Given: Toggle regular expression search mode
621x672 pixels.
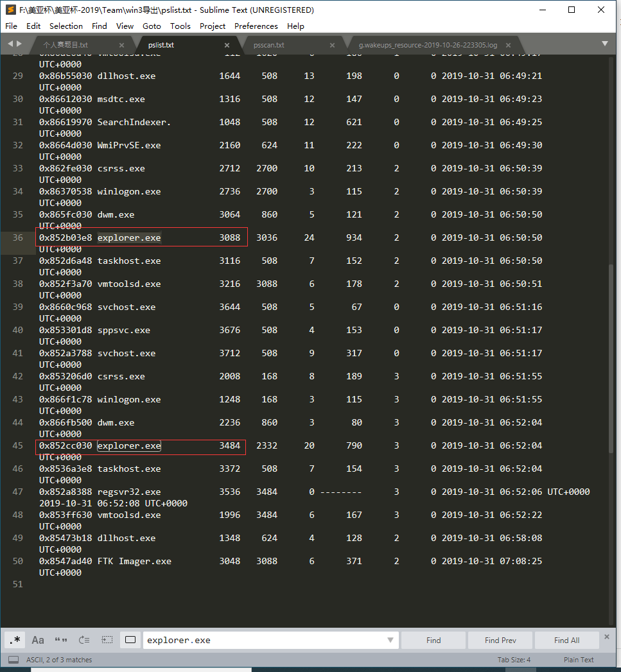Looking at the screenshot, I should pyautogui.click(x=15, y=640).
